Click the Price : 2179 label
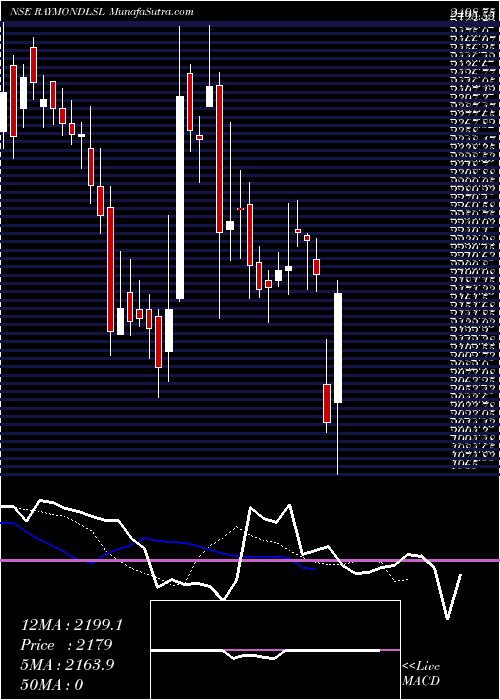 (66, 645)
